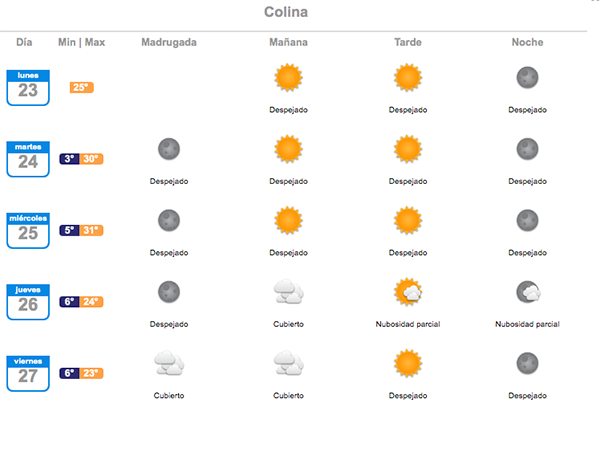The height and width of the screenshot is (452, 600).
Task: Click Wednesday afternoon sun icon
Action: point(408,220)
